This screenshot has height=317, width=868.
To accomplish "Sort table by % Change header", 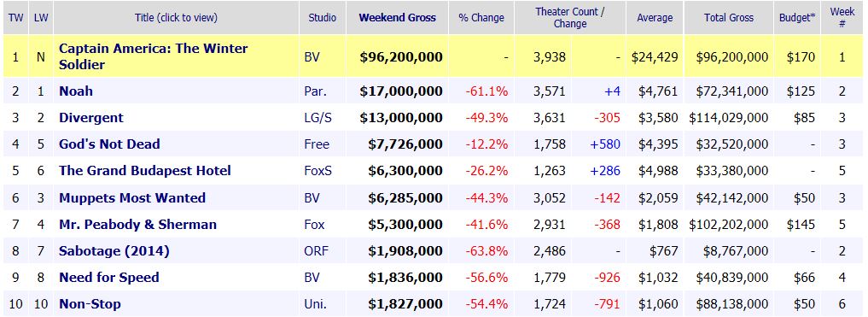I will coord(481,18).
